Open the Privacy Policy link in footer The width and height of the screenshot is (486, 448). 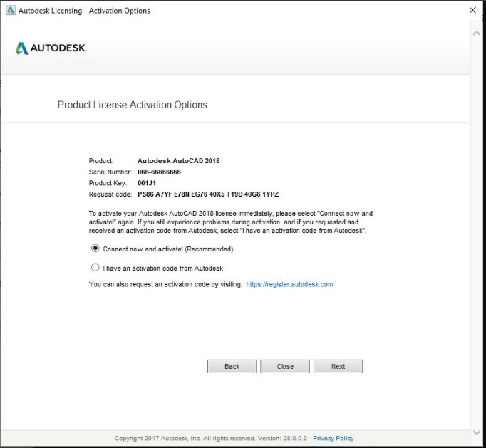(333, 438)
